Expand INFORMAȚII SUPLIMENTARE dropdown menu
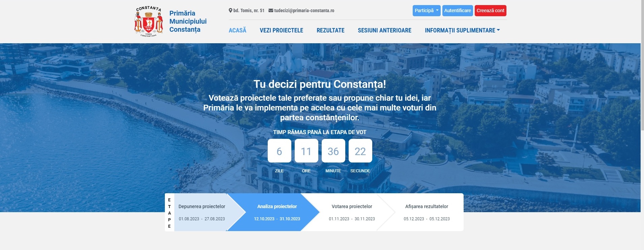 pyautogui.click(x=462, y=30)
